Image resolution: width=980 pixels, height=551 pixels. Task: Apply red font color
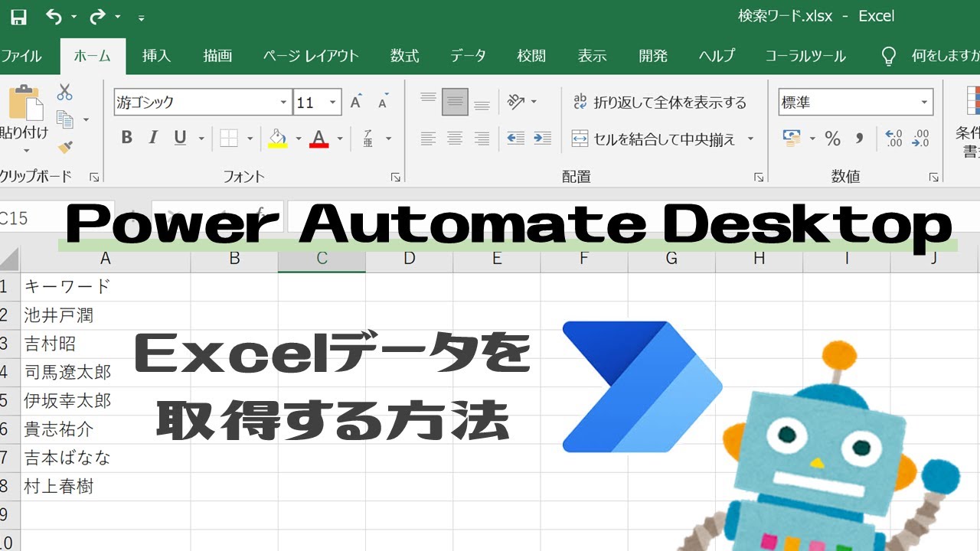[x=319, y=139]
